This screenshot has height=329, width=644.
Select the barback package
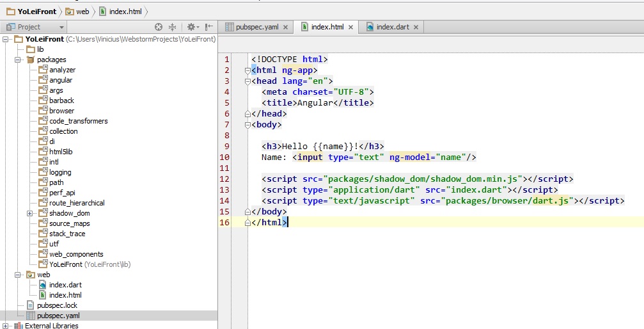tap(61, 100)
